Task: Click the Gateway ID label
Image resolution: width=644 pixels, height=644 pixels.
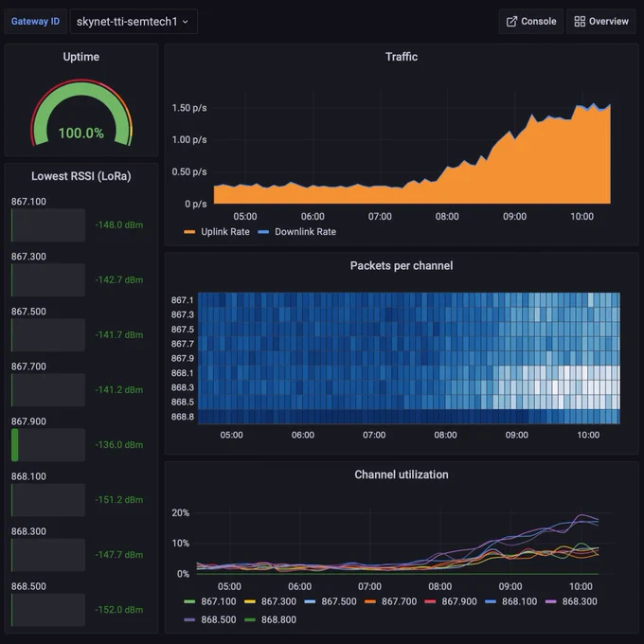Action: [x=35, y=22]
